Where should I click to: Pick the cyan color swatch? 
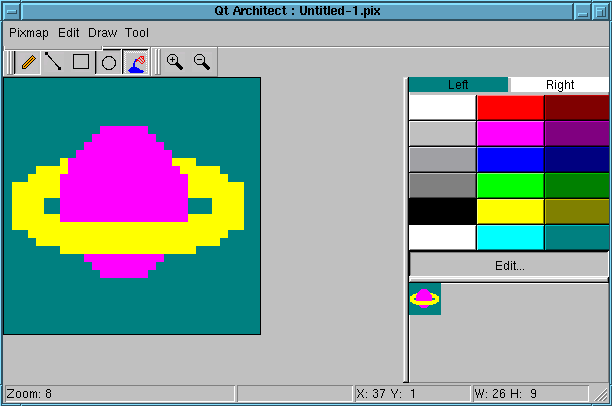click(510, 237)
